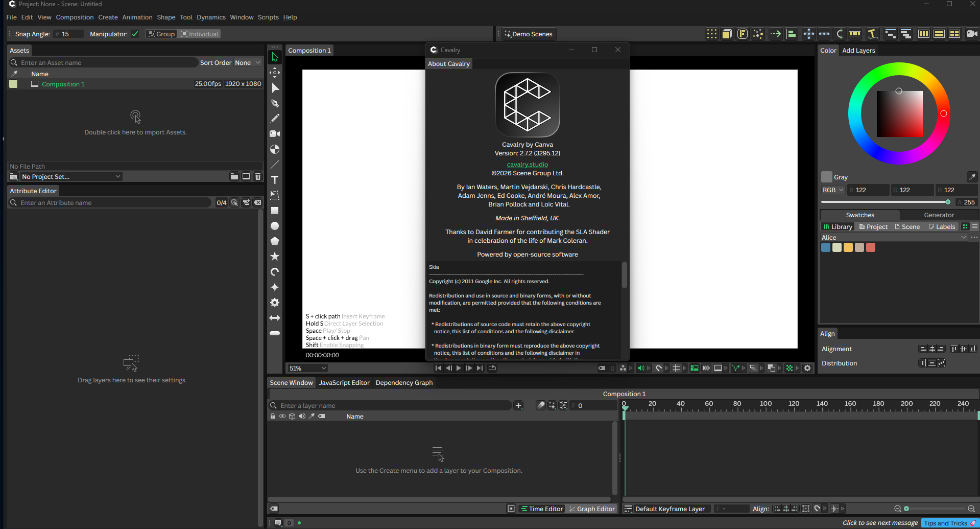Toggle the Manipulator green checkmark
This screenshot has width=980, height=529.
tap(135, 34)
